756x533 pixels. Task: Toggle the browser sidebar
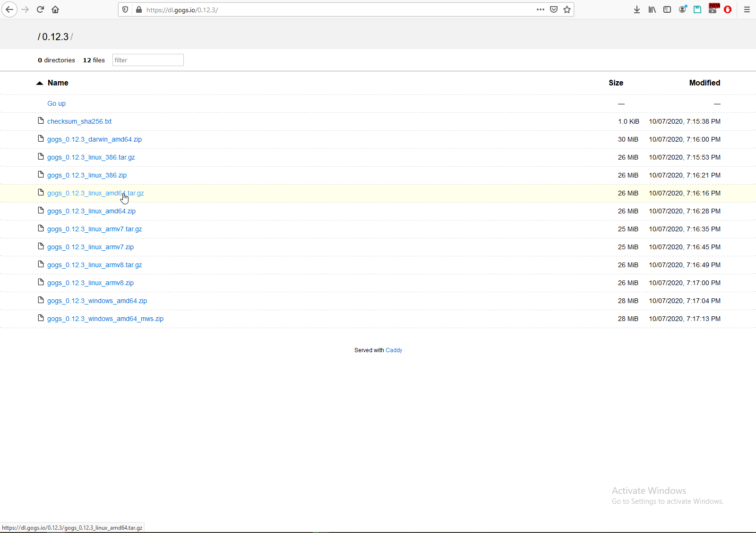pos(667,9)
